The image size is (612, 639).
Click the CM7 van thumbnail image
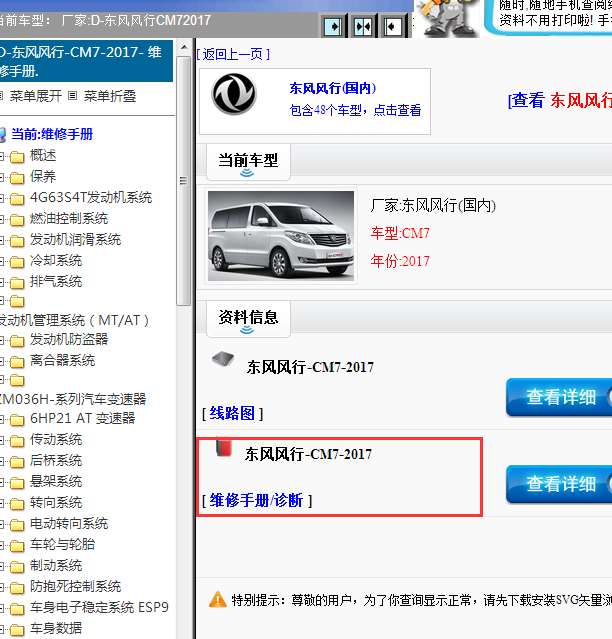tap(281, 236)
